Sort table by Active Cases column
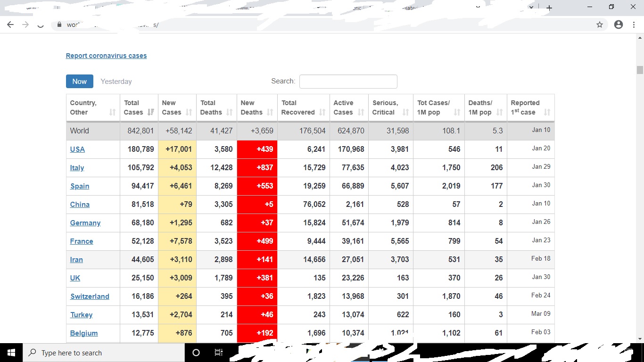The width and height of the screenshot is (644, 362). (348, 107)
